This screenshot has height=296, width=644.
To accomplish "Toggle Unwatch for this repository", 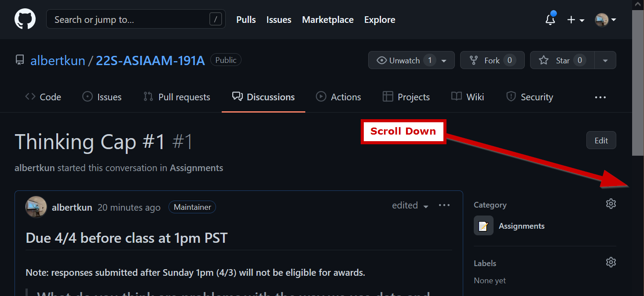I will [398, 60].
